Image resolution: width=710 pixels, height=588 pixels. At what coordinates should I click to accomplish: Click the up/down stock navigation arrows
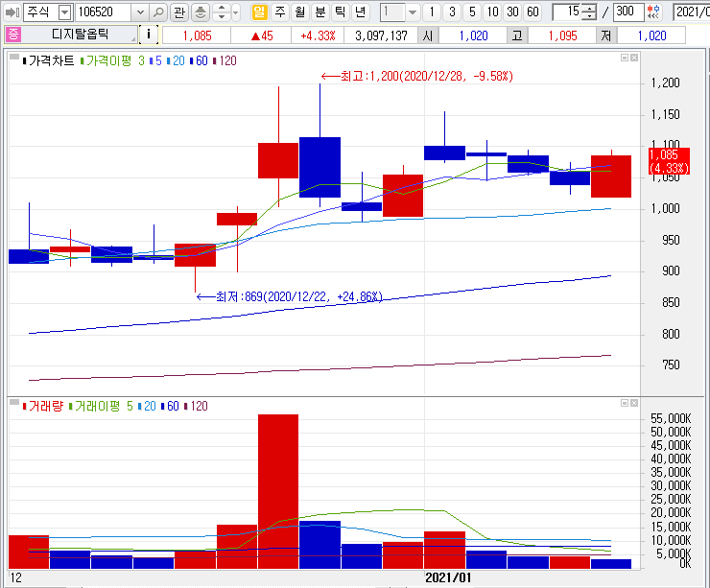(x=222, y=12)
